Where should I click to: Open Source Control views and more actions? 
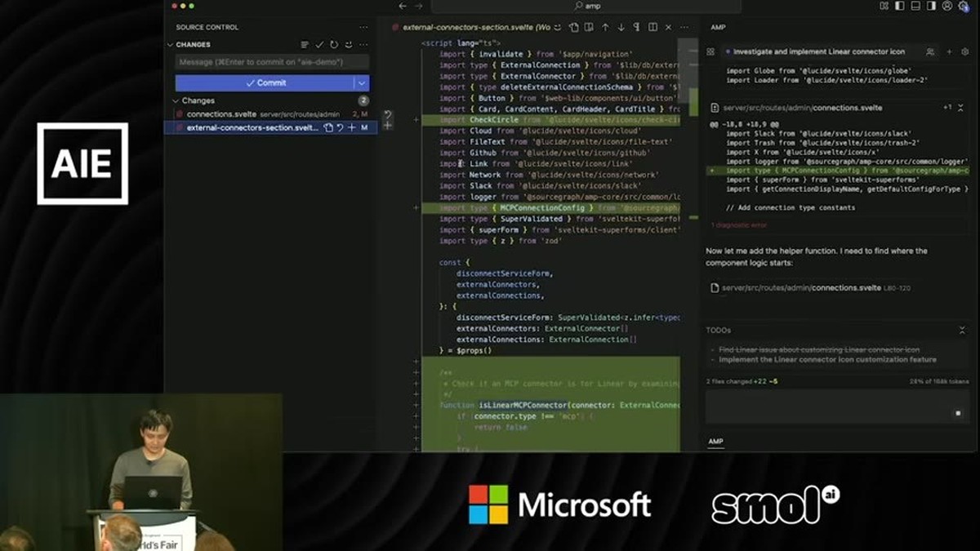click(362, 27)
